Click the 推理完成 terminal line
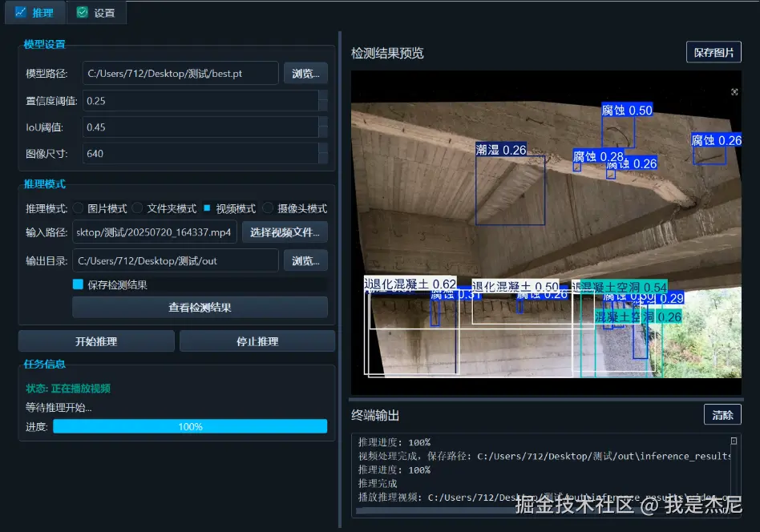 pyautogui.click(x=378, y=484)
